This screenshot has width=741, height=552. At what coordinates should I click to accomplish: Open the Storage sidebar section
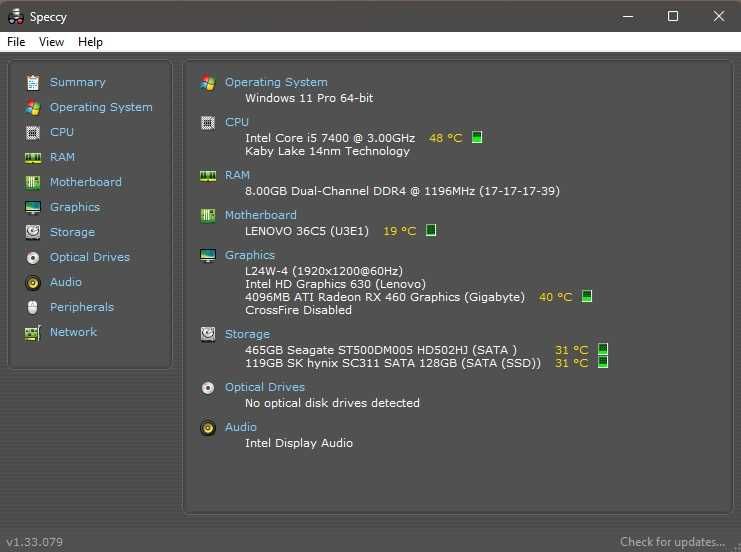click(x=72, y=233)
